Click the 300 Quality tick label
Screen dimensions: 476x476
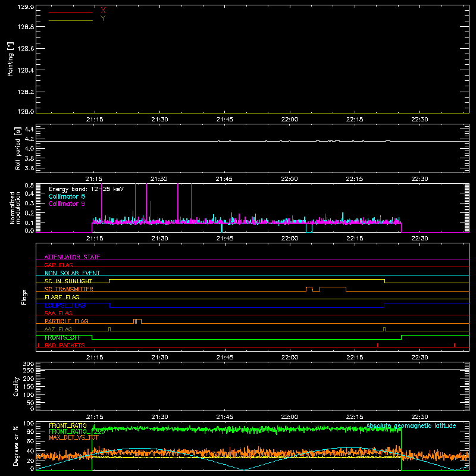(x=29, y=364)
